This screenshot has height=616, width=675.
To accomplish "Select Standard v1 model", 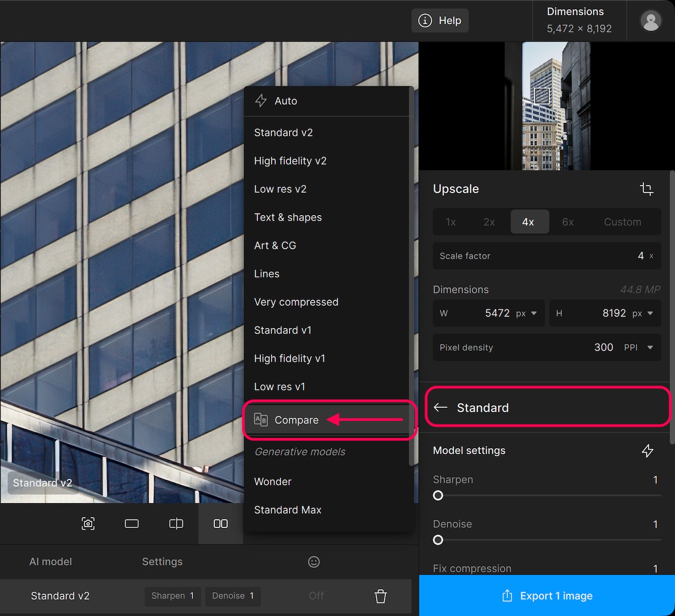I will tap(326, 330).
